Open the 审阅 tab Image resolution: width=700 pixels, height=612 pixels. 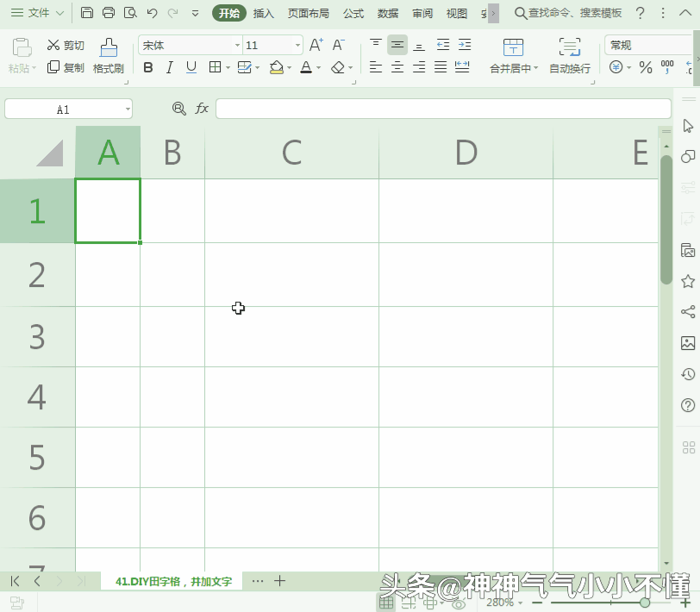click(422, 14)
